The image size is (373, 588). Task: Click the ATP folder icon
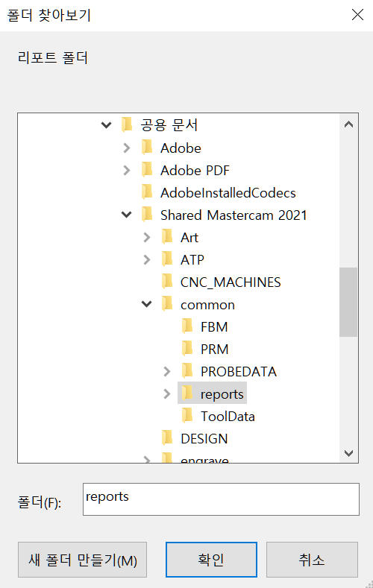pyautogui.click(x=167, y=259)
